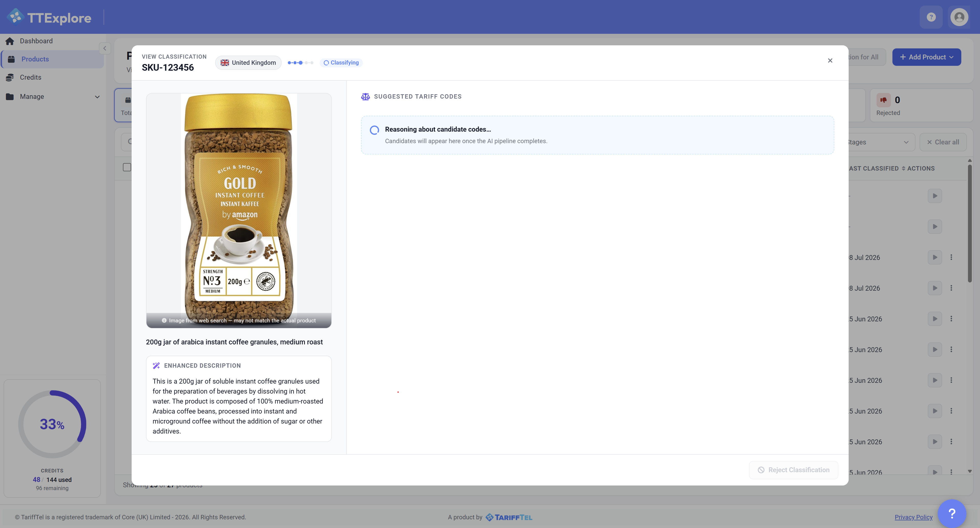Click Clear all filters button
Screen dimensions: 980x528
(x=943, y=142)
